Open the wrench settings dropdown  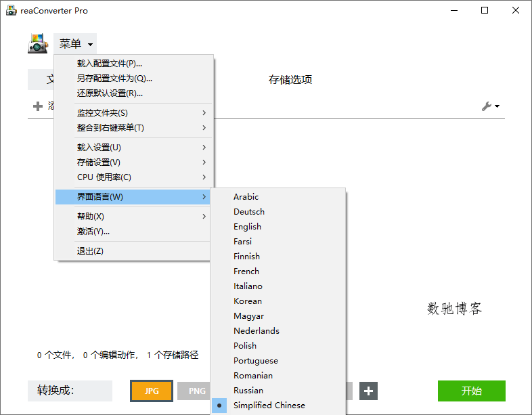coord(490,106)
